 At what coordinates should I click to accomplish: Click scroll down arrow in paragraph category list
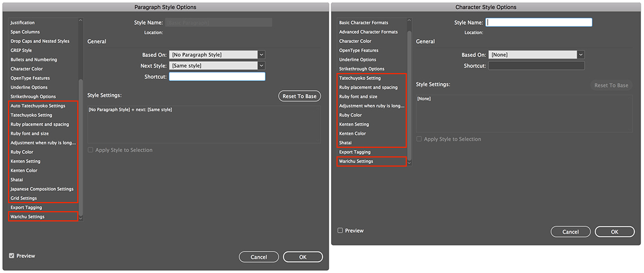coord(80,217)
